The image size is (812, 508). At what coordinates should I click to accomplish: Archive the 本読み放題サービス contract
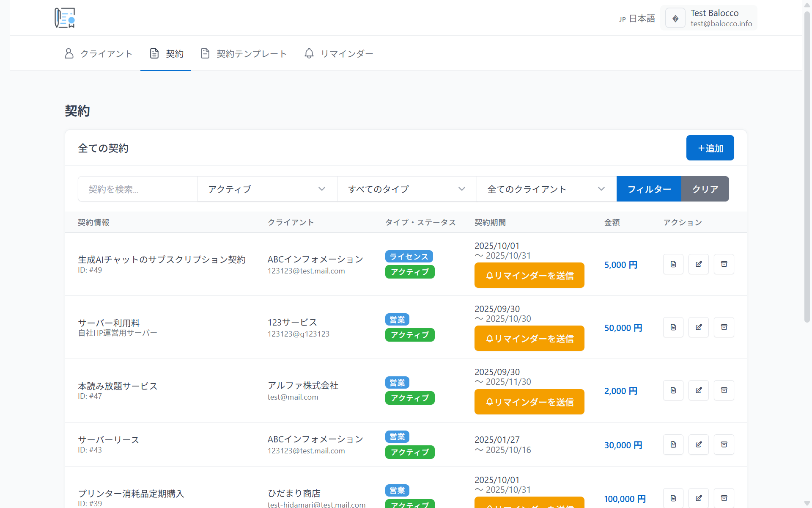click(724, 390)
